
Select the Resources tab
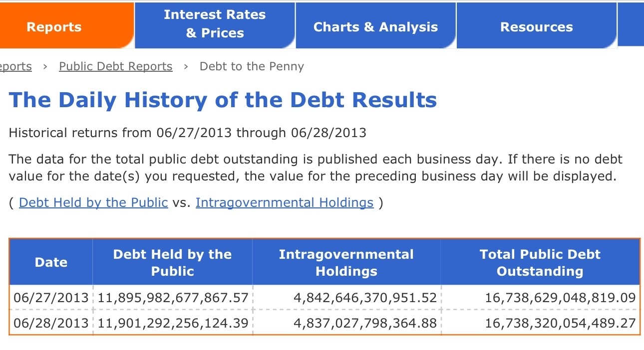(537, 27)
